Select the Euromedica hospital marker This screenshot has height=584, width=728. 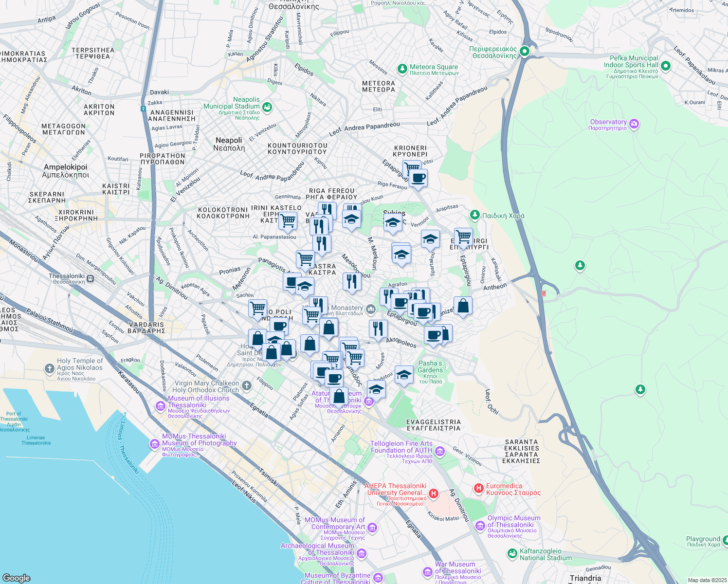click(x=479, y=488)
